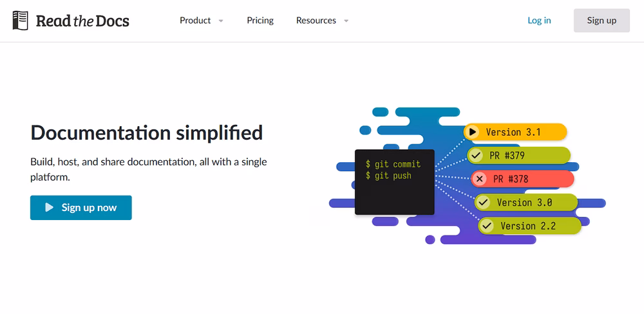Click the checkmark icon beside Version 2.2
The image size is (644, 314).
487,226
